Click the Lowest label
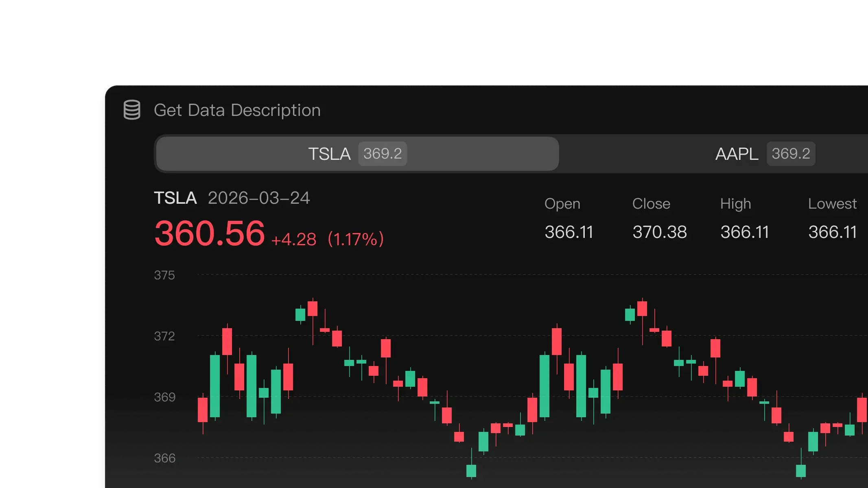Image resolution: width=868 pixels, height=488 pixels. [x=832, y=203]
